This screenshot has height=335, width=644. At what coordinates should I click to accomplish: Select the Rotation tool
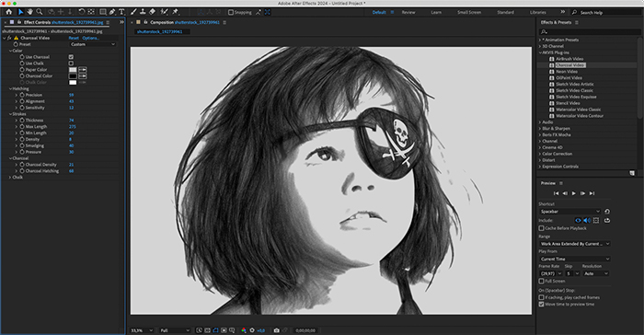(x=82, y=12)
